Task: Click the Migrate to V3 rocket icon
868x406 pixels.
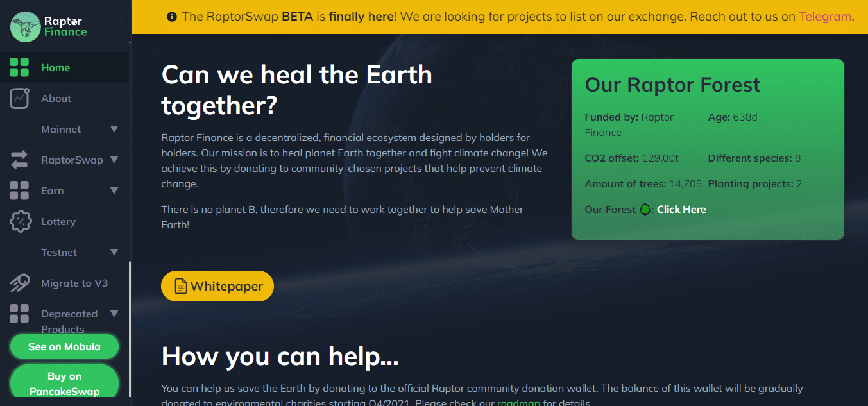Action: (x=19, y=283)
